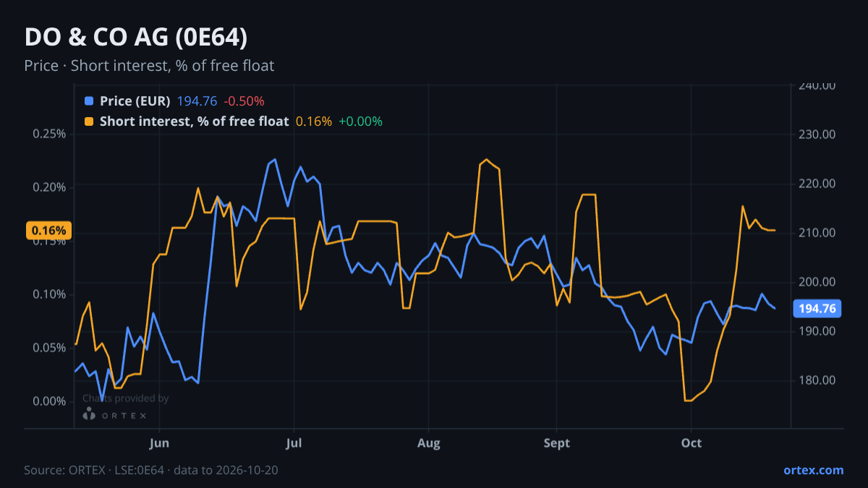This screenshot has height=488, width=868.
Task: Click the 0.16% short interest legend value
Action: coord(314,121)
